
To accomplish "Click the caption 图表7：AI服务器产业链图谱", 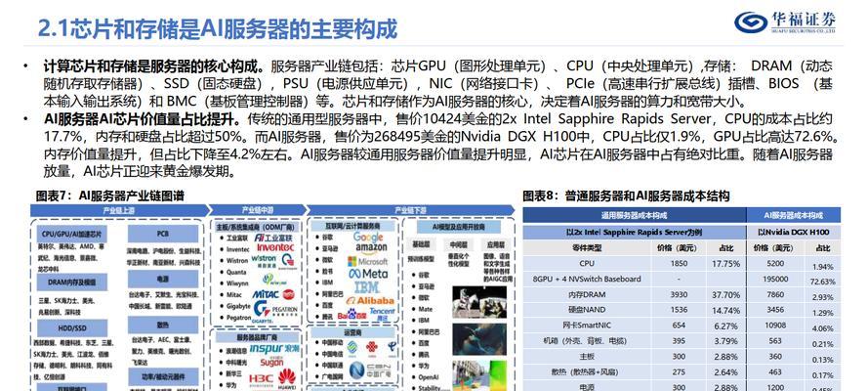I will click(109, 196).
